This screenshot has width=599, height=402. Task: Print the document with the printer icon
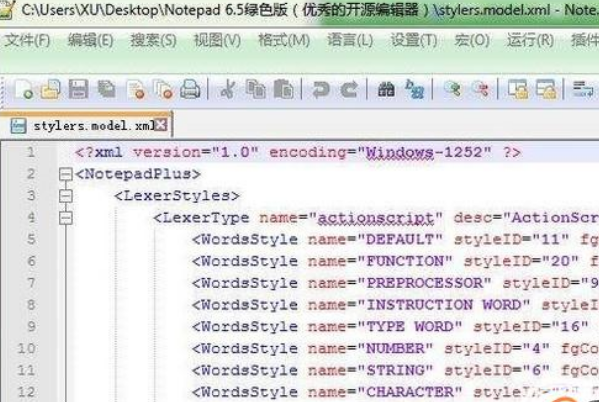click(x=190, y=89)
